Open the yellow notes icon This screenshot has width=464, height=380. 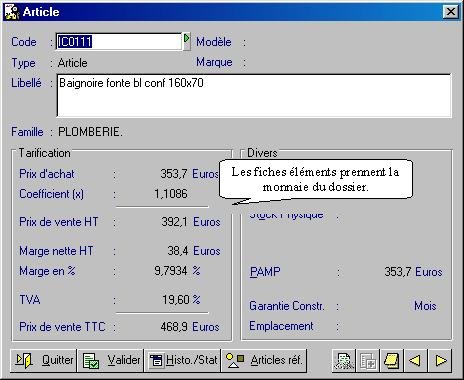392,361
